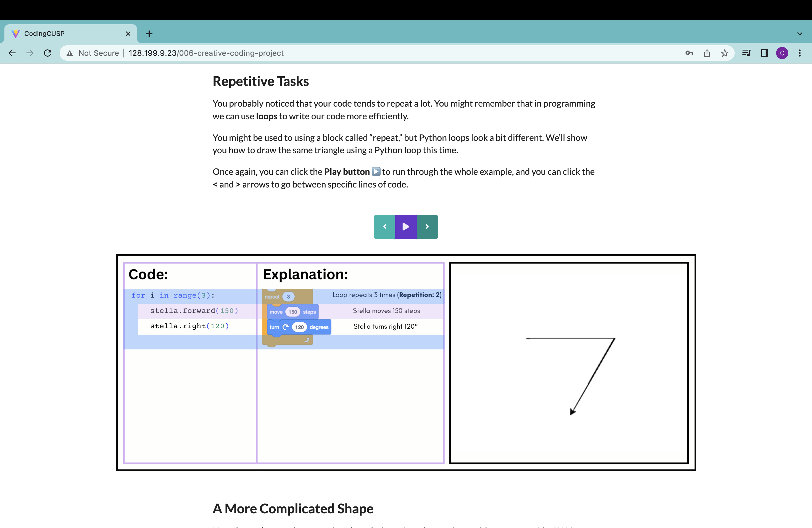Click the Not Secure warning icon
The width and height of the screenshot is (812, 528).
70,53
